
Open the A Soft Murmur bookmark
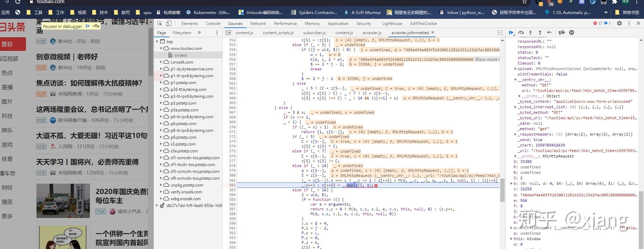point(362,12)
